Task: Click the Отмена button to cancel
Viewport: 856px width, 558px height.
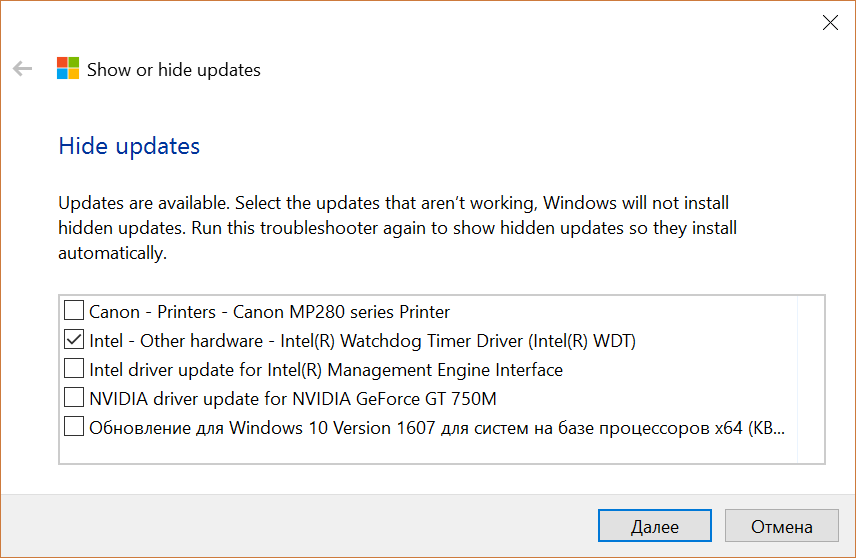Action: 781,526
